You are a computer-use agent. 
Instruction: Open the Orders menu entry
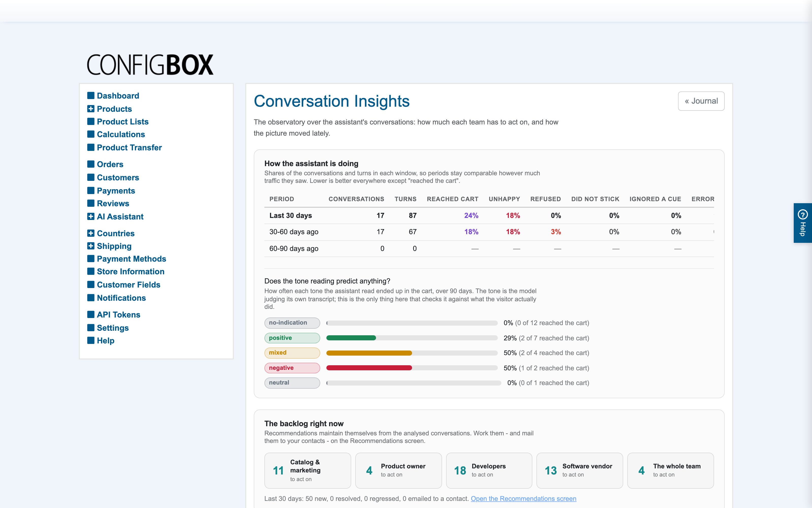(x=110, y=164)
